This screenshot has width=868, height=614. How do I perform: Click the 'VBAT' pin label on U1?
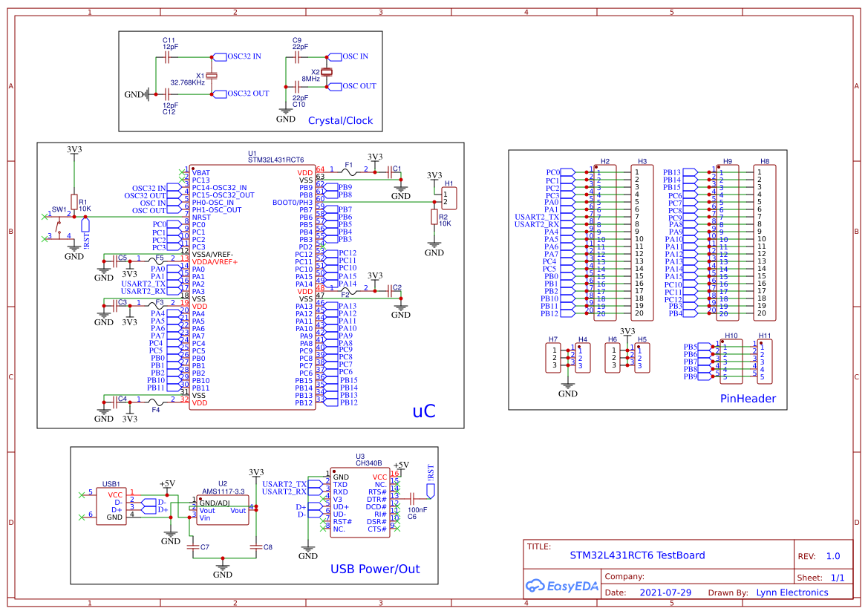coord(201,173)
